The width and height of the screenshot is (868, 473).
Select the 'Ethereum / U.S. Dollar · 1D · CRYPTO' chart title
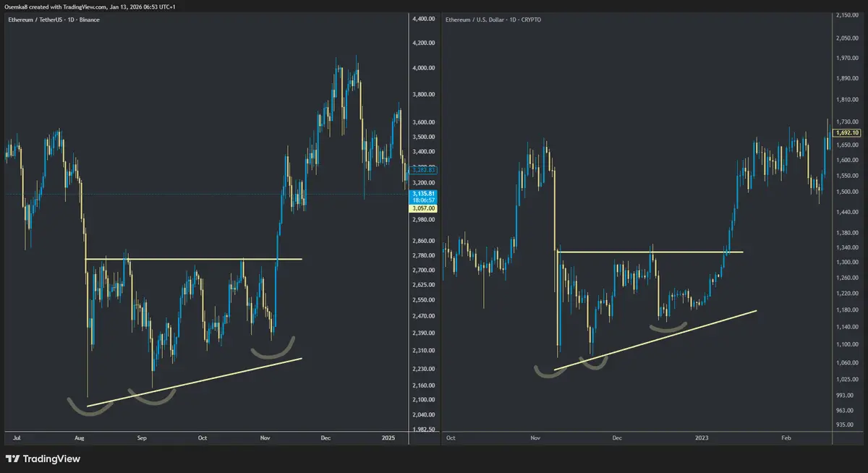493,20
